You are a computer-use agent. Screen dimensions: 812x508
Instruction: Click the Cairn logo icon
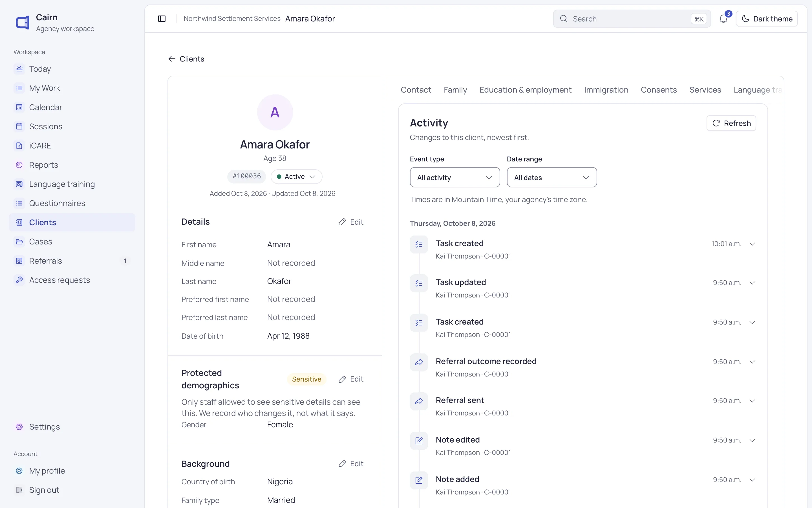tap(23, 23)
